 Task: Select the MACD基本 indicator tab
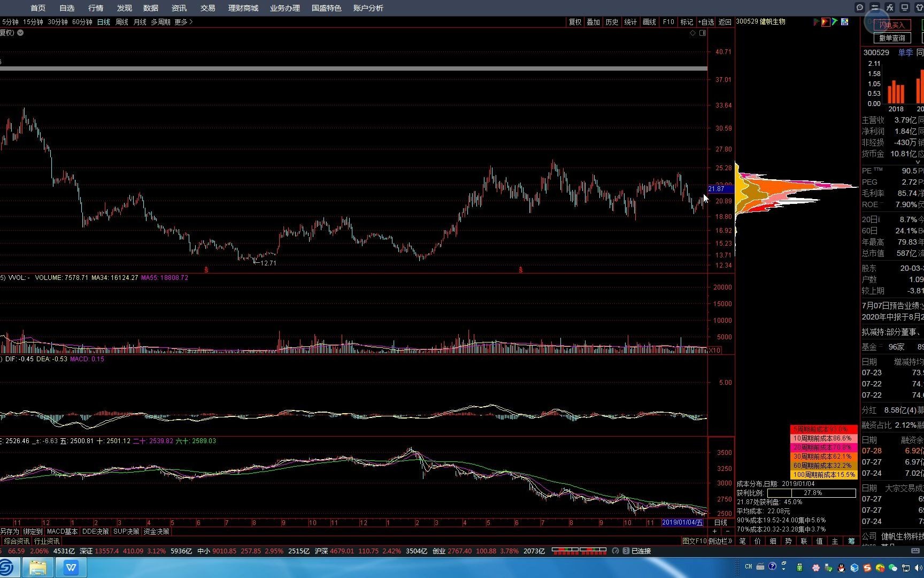(62, 531)
